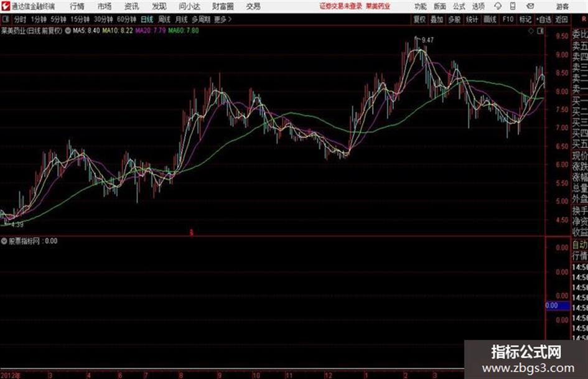The image size is (588, 379).
Task: Click the MA20: 7.79 value
Action: pyautogui.click(x=151, y=30)
